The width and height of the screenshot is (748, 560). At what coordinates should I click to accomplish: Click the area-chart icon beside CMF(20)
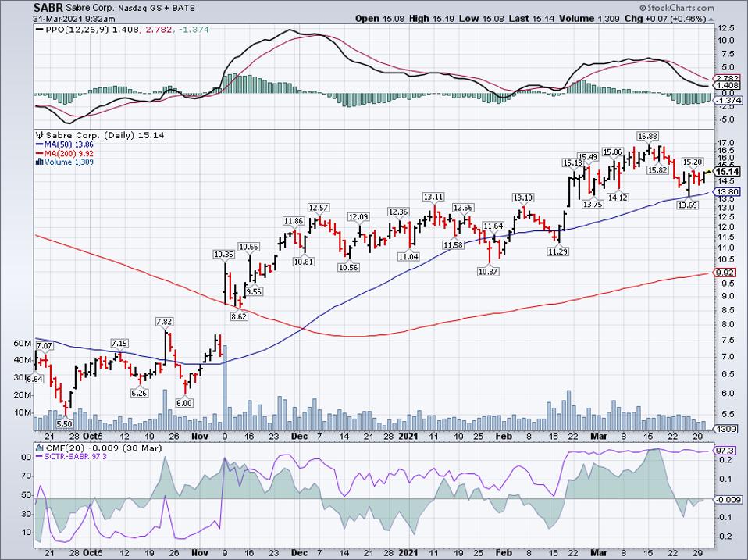point(40,448)
